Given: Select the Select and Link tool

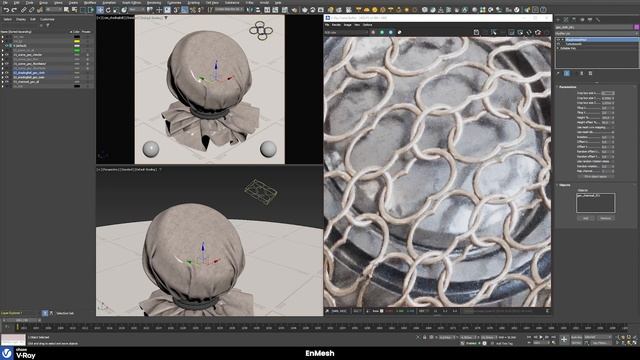Looking at the screenshot, I should (x=24, y=10).
